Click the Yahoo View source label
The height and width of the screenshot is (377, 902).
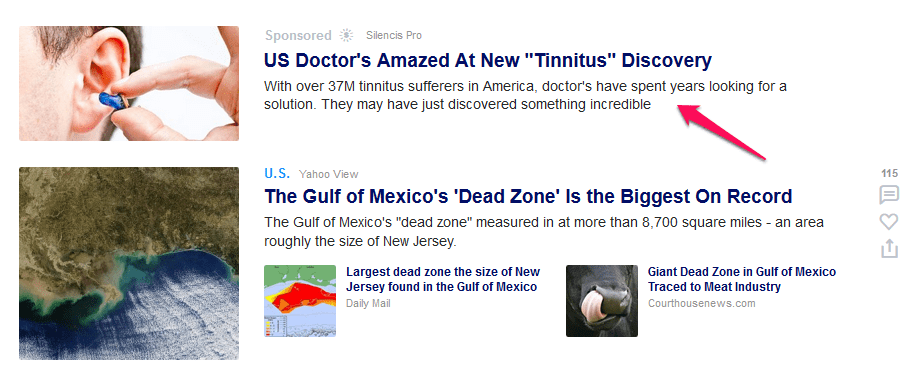[328, 174]
